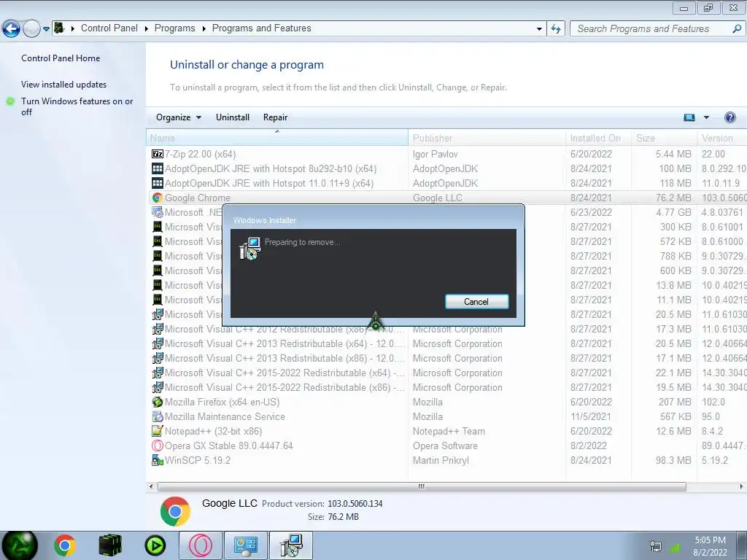Click the change view icon in toolbar
The height and width of the screenshot is (560, 747).
pos(689,117)
